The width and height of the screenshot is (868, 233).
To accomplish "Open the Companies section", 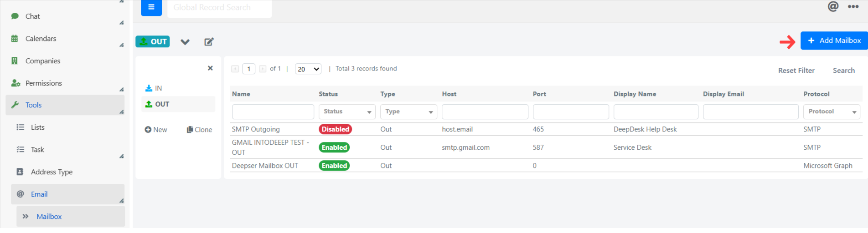I will click(x=42, y=61).
